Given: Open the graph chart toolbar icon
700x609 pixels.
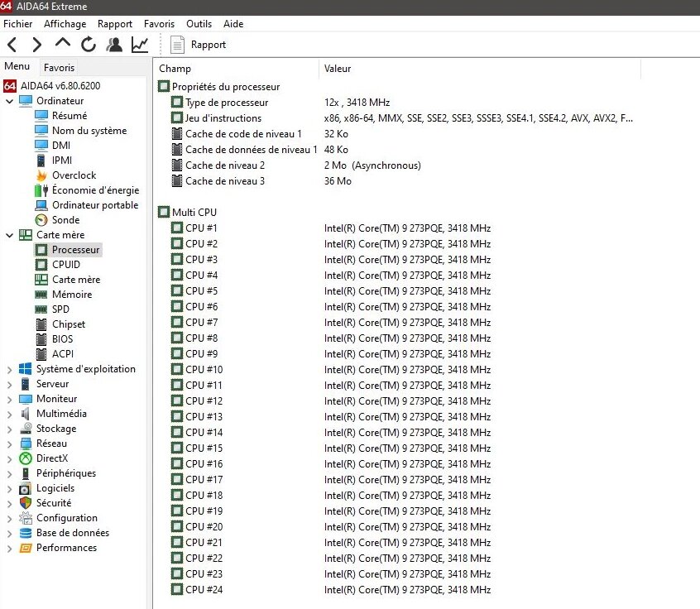Looking at the screenshot, I should tap(140, 44).
